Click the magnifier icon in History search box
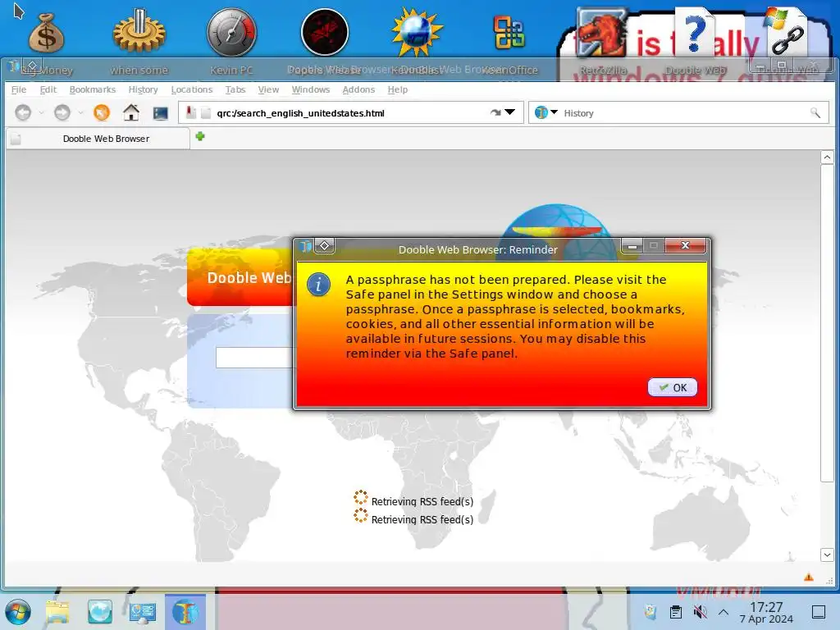The height and width of the screenshot is (630, 840). [x=815, y=112]
